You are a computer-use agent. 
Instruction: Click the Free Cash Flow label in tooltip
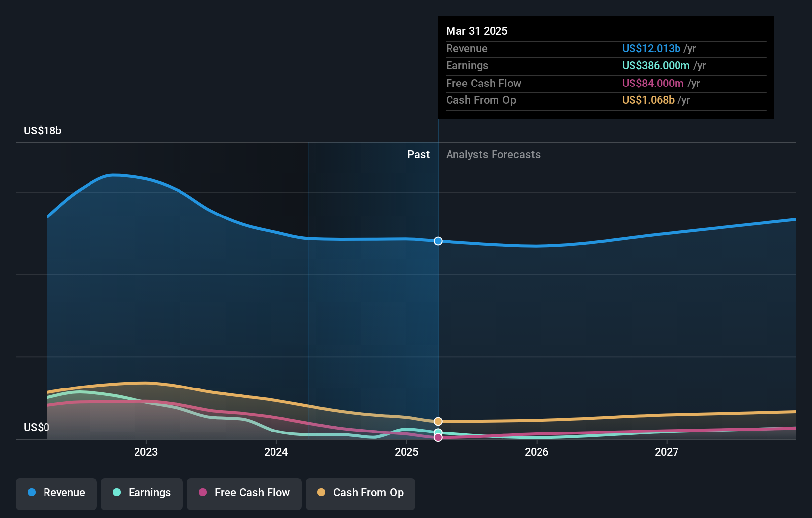click(x=484, y=83)
